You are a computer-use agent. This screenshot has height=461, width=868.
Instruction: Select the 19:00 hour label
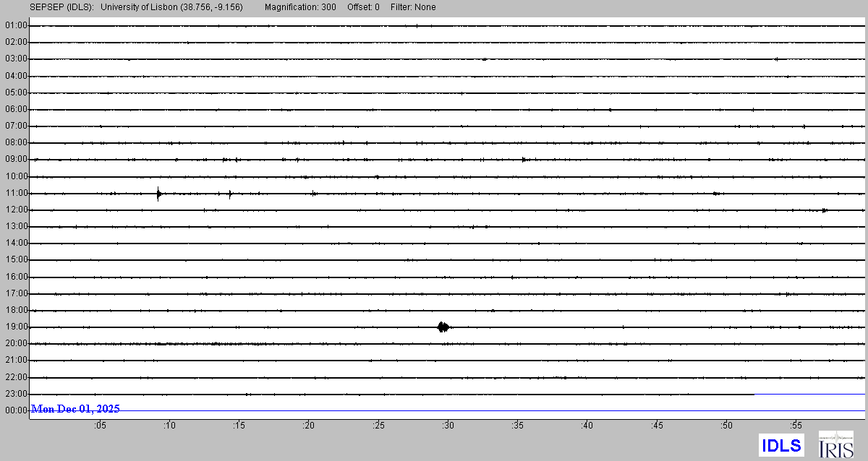point(16,327)
